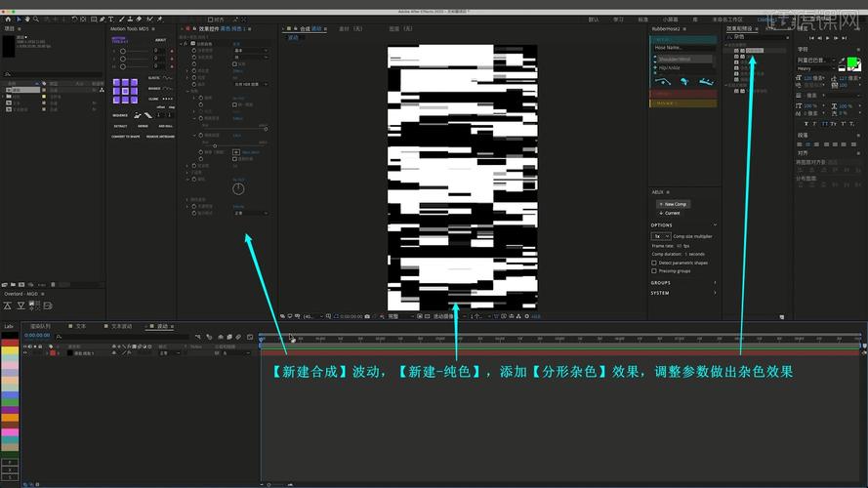This screenshot has height=488, width=868.
Task: Click the green text fill color swatch
Action: tap(852, 61)
